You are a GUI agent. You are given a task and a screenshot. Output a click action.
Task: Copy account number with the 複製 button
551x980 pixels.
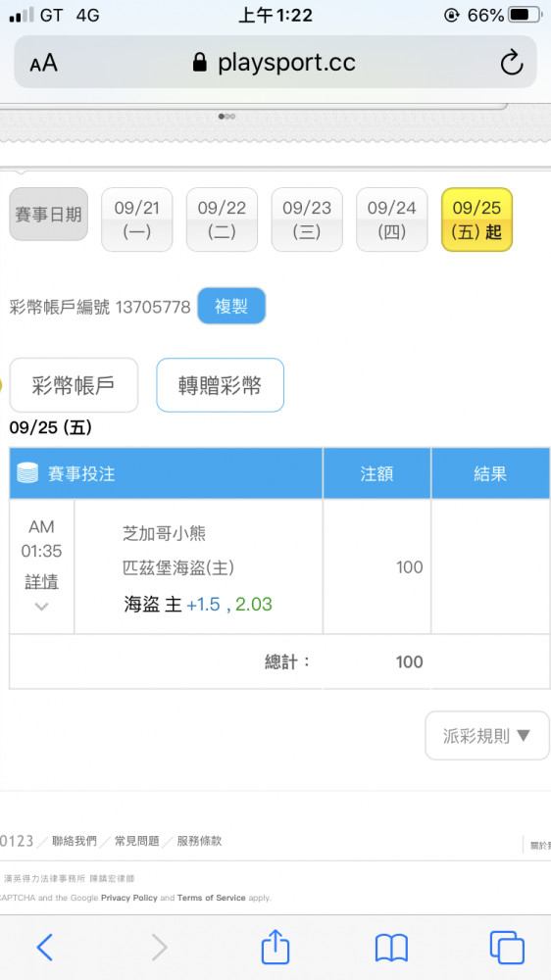click(x=231, y=306)
